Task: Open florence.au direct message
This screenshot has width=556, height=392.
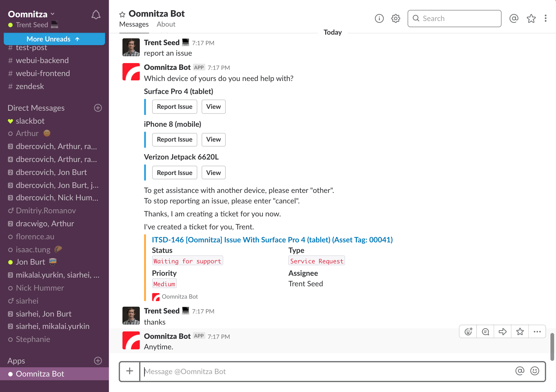Action: 54,236
